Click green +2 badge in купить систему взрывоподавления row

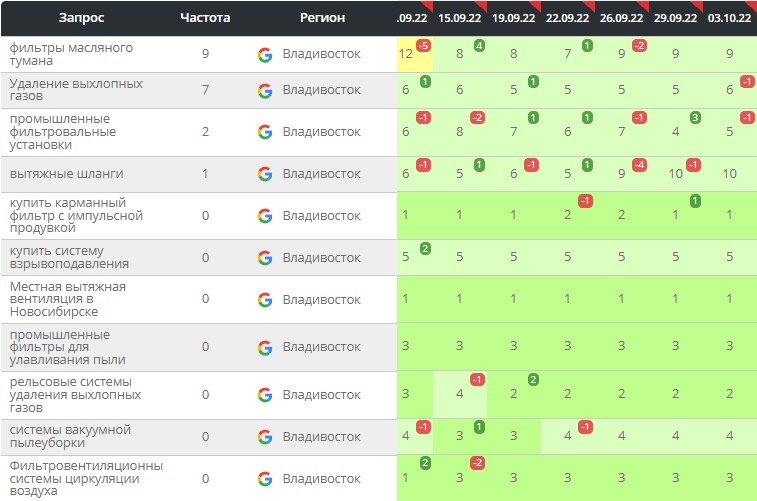pos(425,248)
